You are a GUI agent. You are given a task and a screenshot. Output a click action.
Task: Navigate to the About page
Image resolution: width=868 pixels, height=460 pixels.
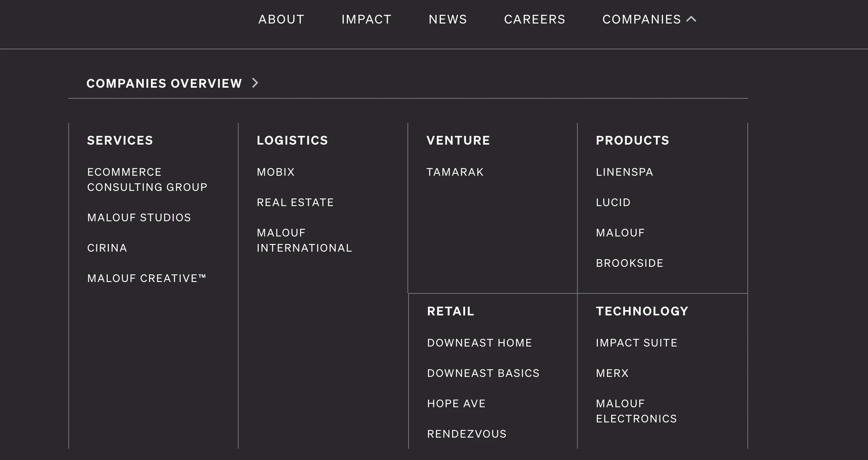click(281, 19)
